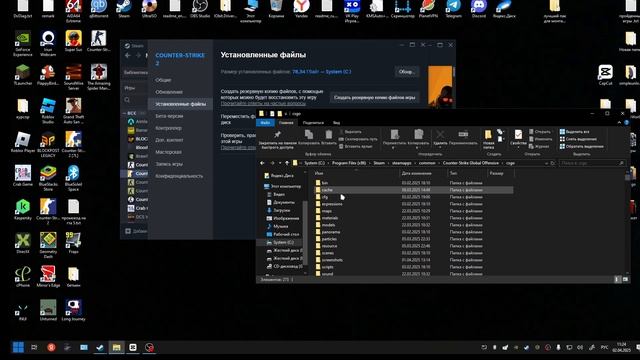Click Выделить все in Explorer ribbon
640x360 pixels.
click(574, 132)
